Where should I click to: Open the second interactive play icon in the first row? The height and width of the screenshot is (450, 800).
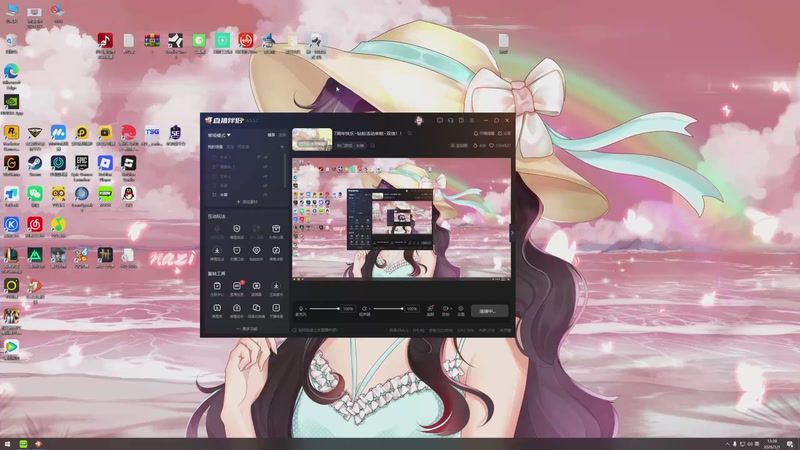pyautogui.click(x=237, y=231)
